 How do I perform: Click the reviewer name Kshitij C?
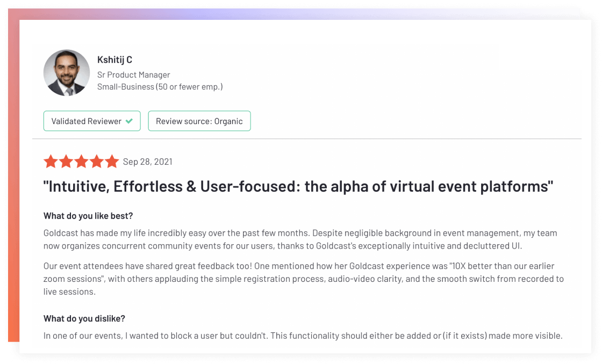click(x=114, y=60)
